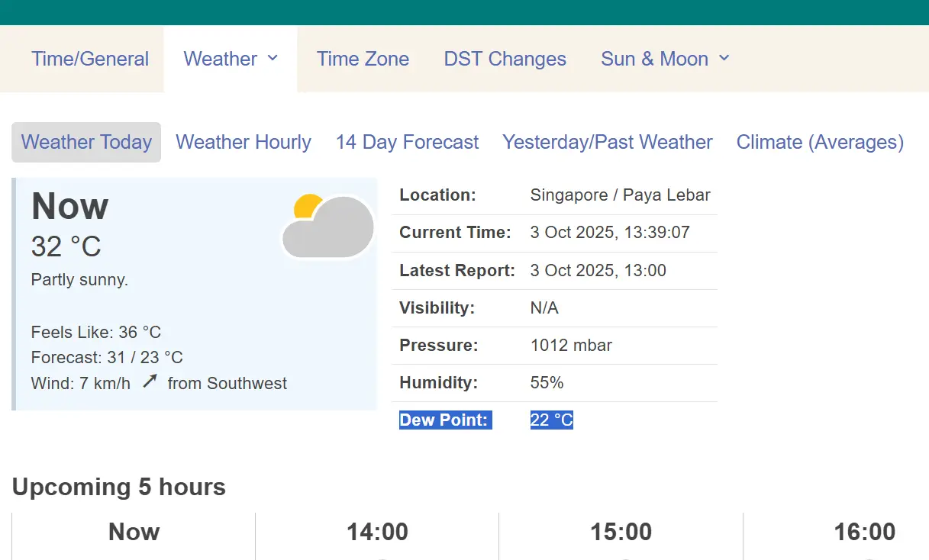
Task: Open the 14 Day Forecast link
Action: tap(407, 142)
